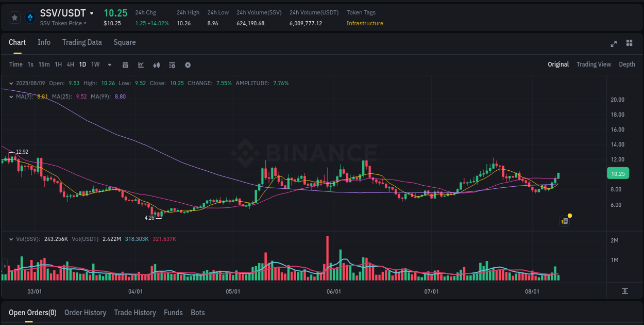
Task: Collapse the OHLC info row chevron
Action: (11, 83)
